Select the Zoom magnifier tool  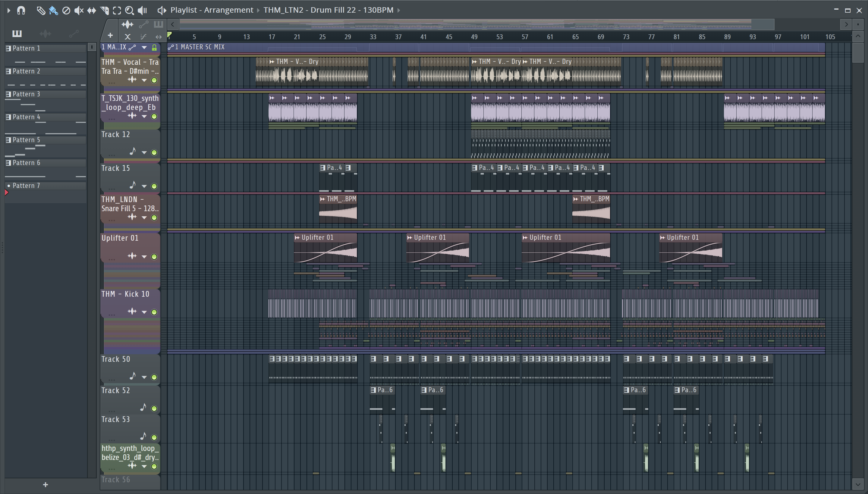click(129, 11)
